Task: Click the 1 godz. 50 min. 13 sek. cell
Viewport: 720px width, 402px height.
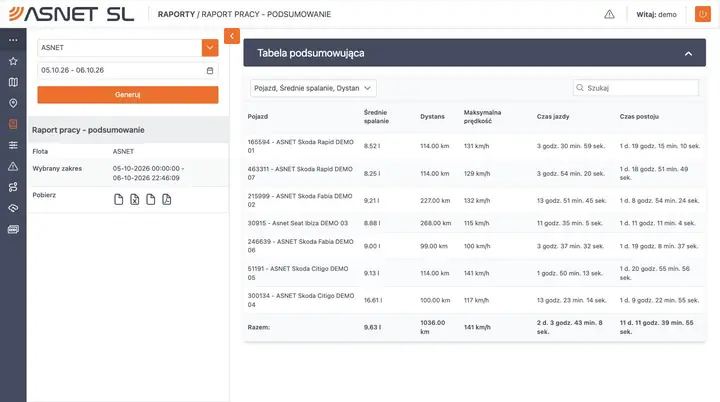Action: pos(569,273)
